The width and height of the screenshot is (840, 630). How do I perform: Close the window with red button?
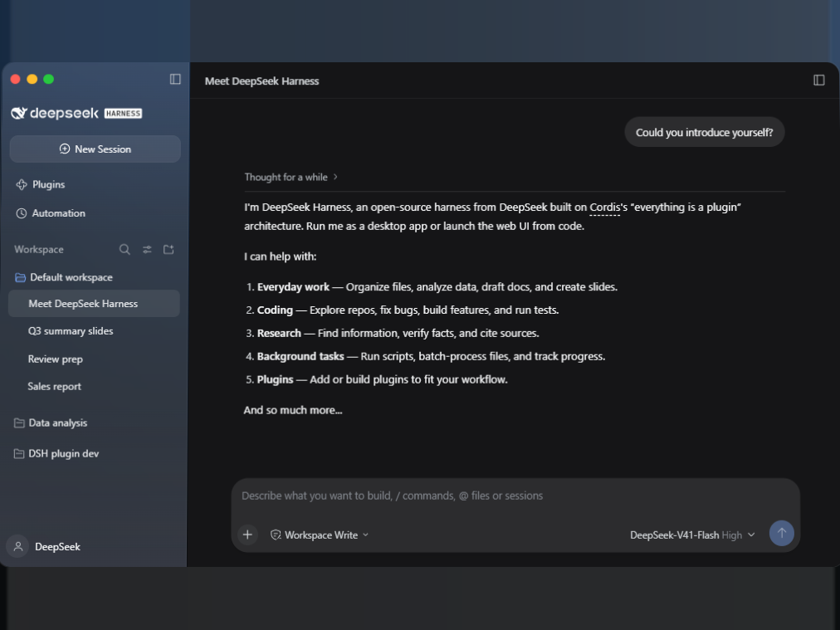[16, 80]
